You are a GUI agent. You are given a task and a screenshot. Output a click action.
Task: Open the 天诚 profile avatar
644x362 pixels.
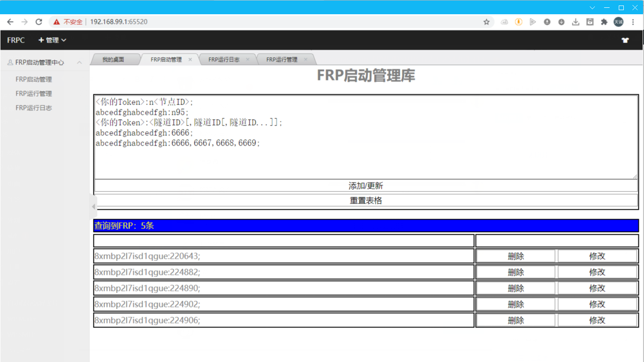click(x=618, y=22)
